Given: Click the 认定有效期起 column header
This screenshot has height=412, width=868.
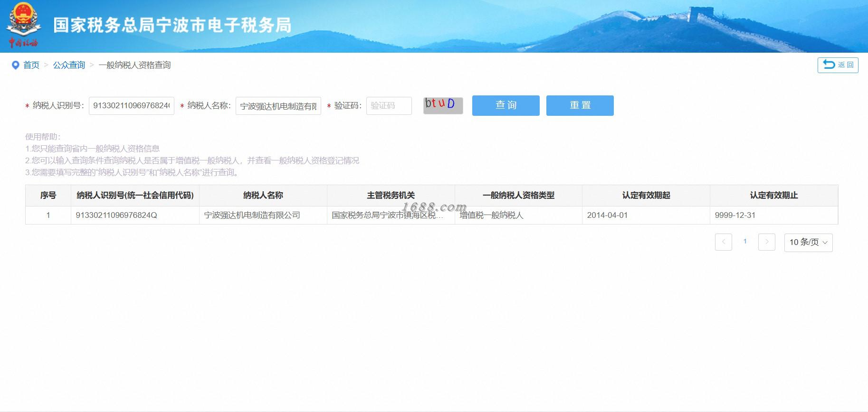Looking at the screenshot, I should click(x=646, y=196).
